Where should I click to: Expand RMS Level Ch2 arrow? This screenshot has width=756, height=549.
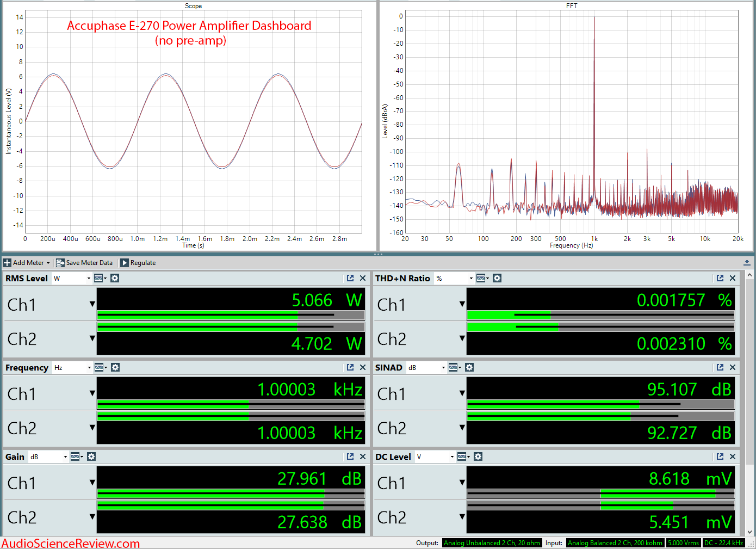92,338
